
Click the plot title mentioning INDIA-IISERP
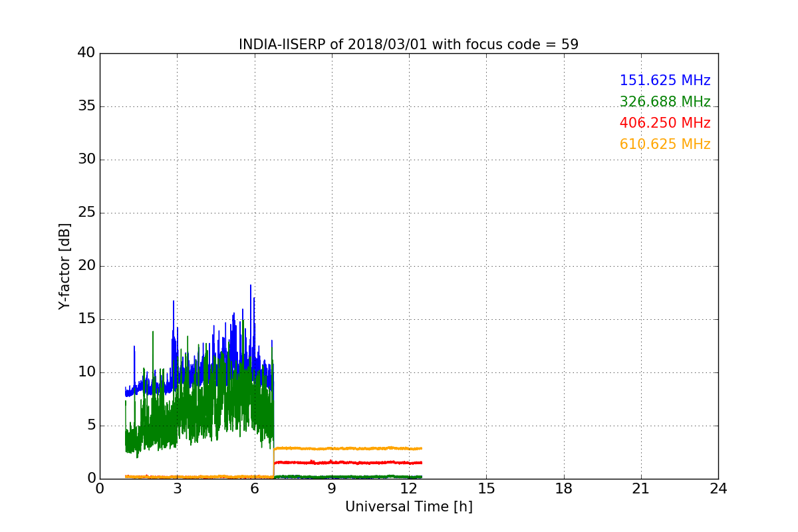pyautogui.click(x=408, y=45)
